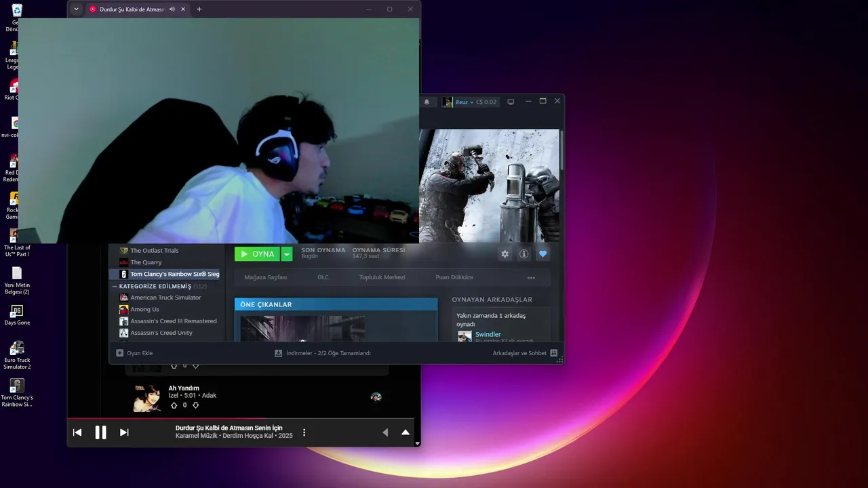Click the Steam Big Picture monitor icon

(511, 102)
